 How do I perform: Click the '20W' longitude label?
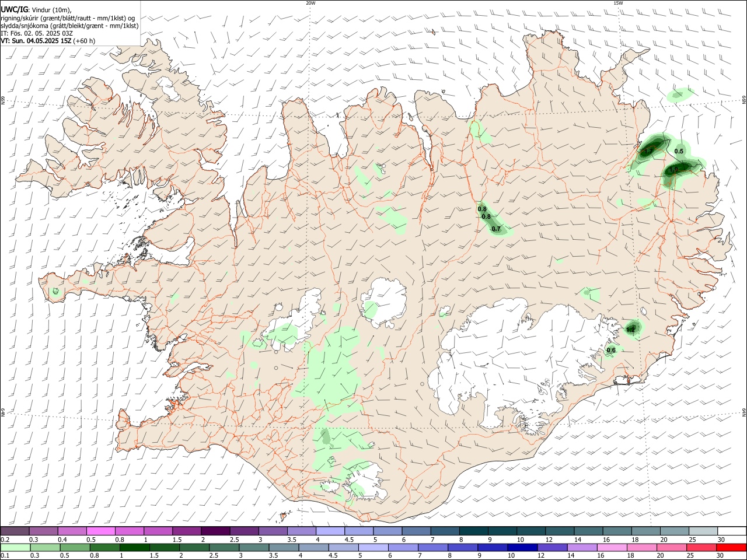point(310,3)
